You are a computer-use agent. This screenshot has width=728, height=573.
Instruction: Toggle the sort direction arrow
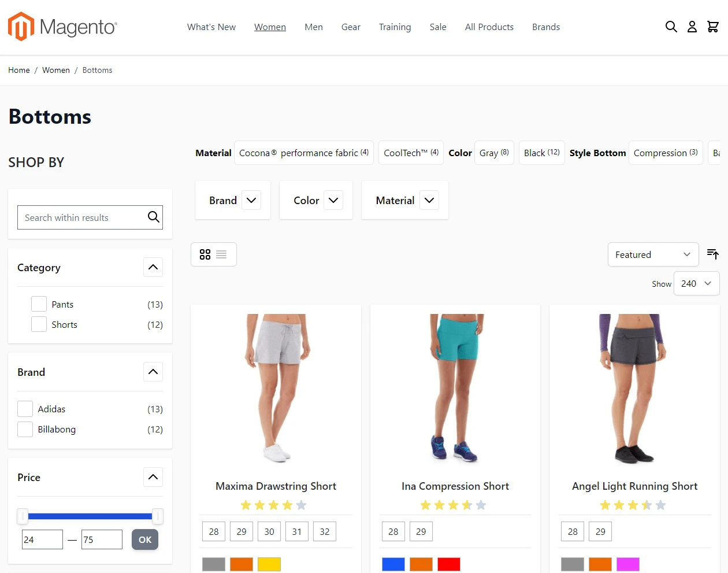coord(713,254)
